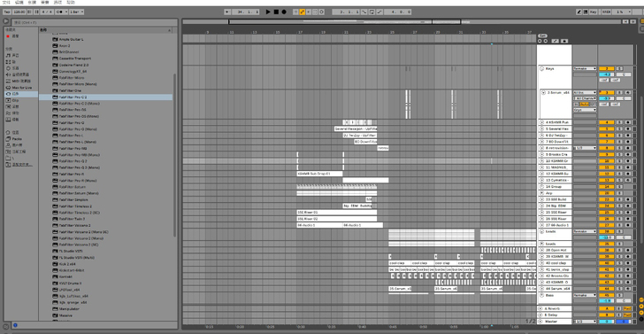Toggle the MIDI map mode button

point(606,12)
